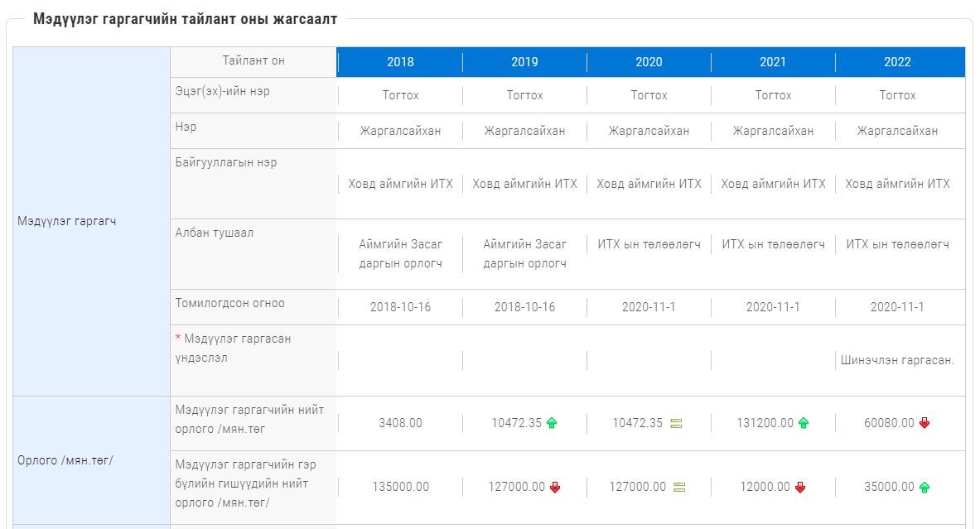Click the 'Мэдүүлэг гаргагч' section label
Viewport: 980px width, 529px height.
pyautogui.click(x=67, y=221)
